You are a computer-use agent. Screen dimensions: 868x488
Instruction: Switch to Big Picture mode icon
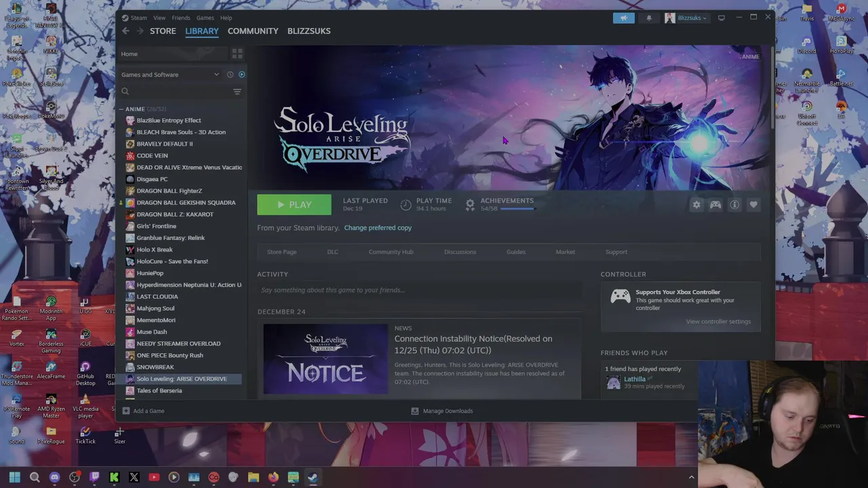point(722,18)
